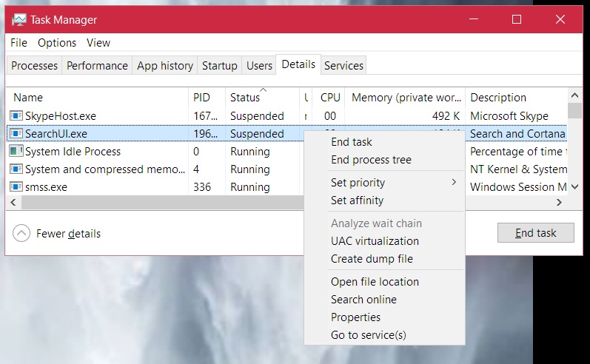Expand the Set priority submenu
Screen dimensions: 590x364
pos(384,183)
